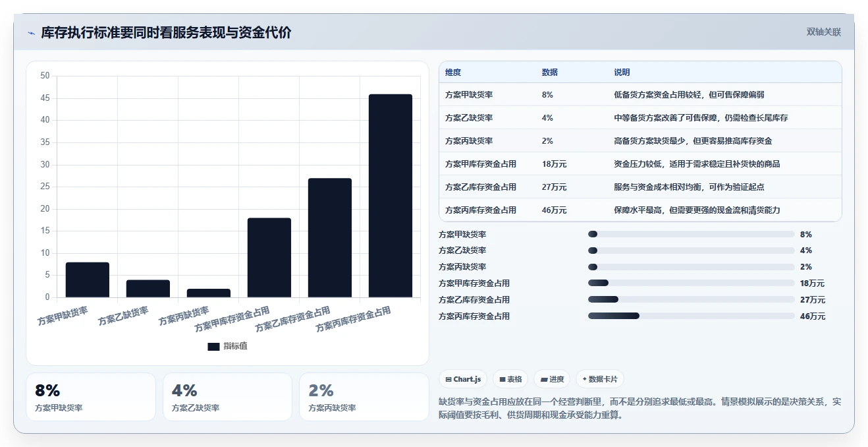Select the Chart.js chip
This screenshot has width=868, height=447.
pos(464,379)
